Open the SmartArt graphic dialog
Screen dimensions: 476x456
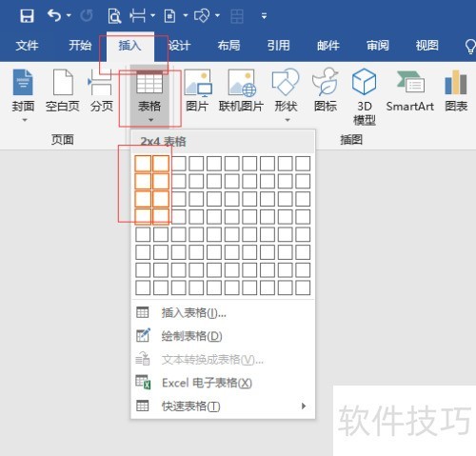(409, 90)
